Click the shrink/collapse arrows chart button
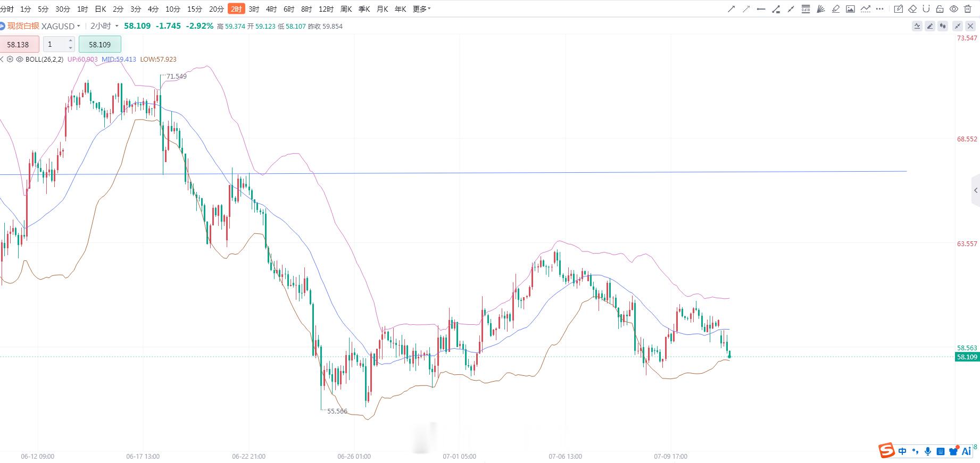 click(958, 26)
